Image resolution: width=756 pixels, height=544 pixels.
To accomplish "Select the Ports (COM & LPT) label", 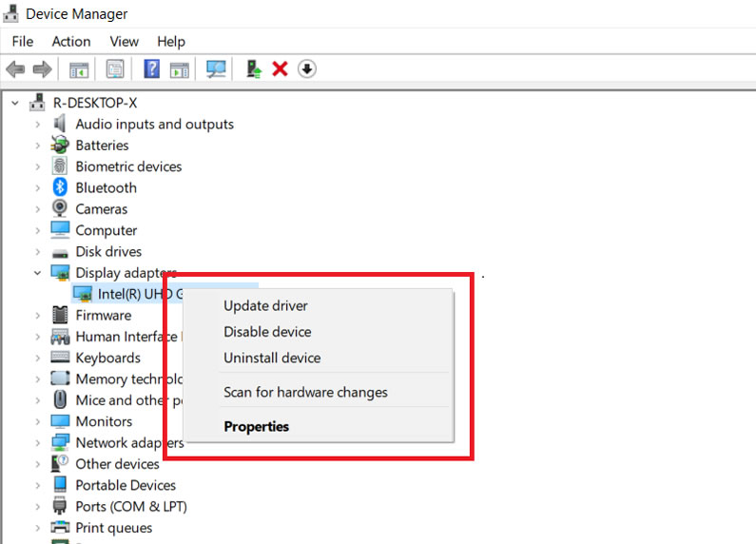I will point(131,506).
